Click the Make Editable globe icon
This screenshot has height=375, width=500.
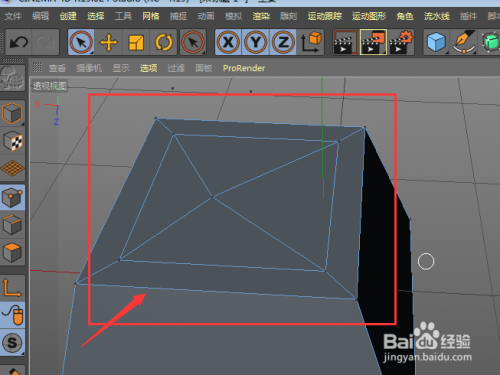point(12,78)
